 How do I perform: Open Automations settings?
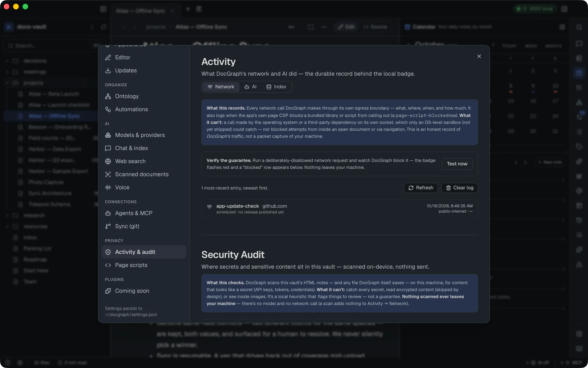pos(144,110)
